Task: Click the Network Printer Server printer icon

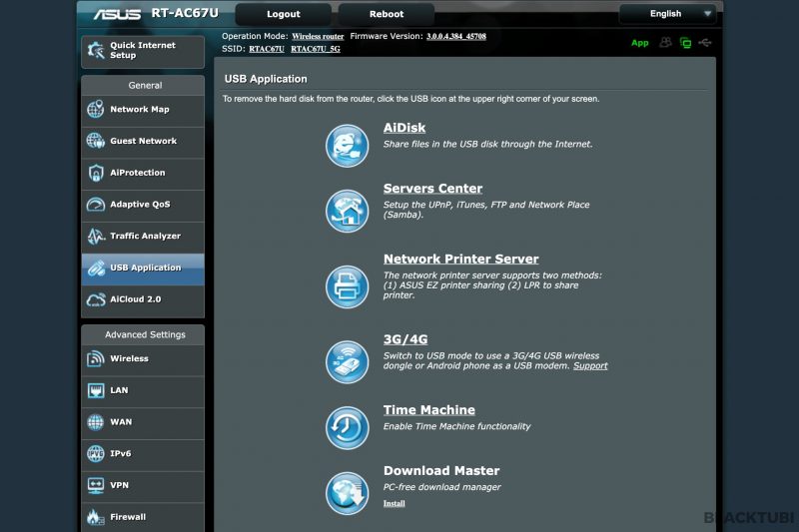Action: (x=347, y=286)
